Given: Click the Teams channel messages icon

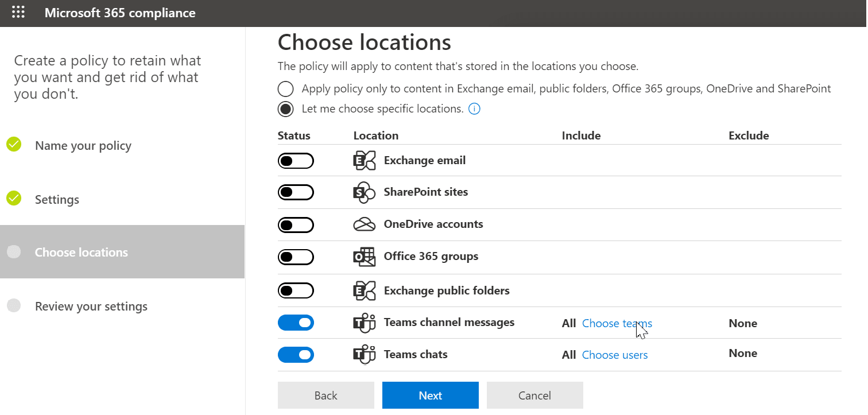Looking at the screenshot, I should (364, 323).
